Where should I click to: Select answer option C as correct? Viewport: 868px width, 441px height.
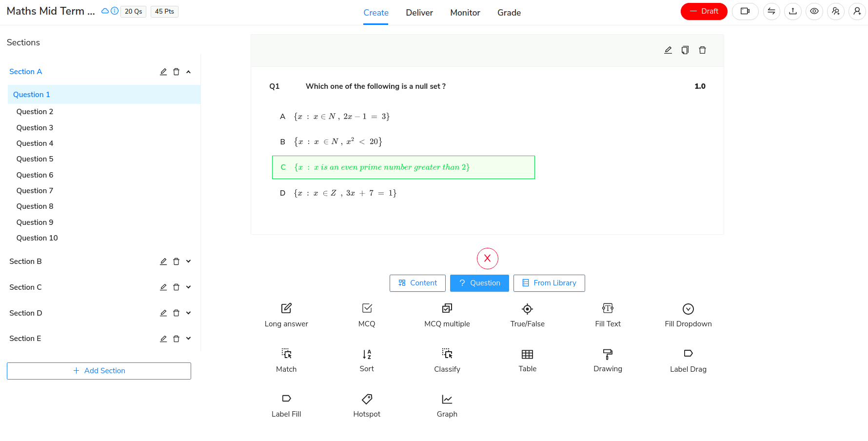coord(403,167)
